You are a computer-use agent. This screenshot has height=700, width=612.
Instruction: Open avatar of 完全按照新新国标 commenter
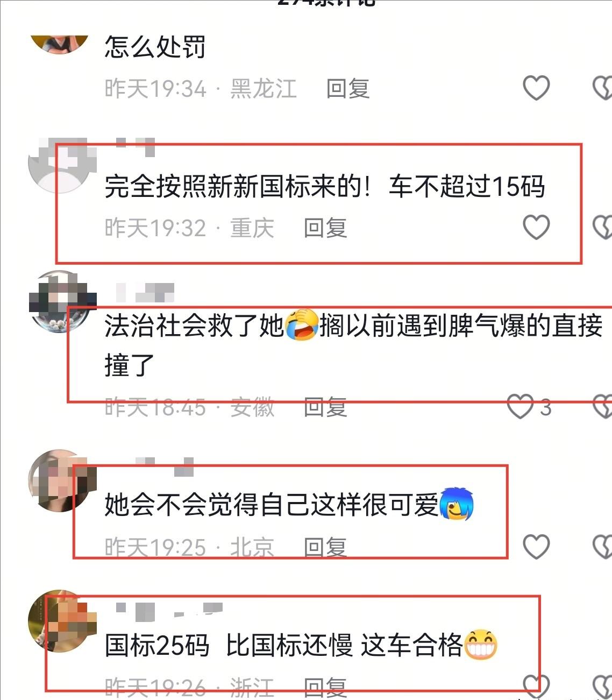click(x=59, y=165)
